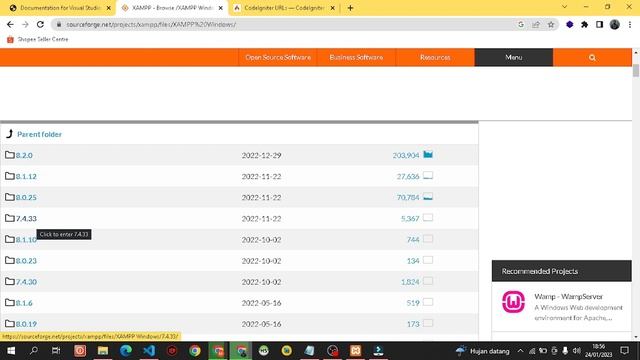Enter the 7.4.33 folder
The height and width of the screenshot is (360, 640).
coord(26,218)
